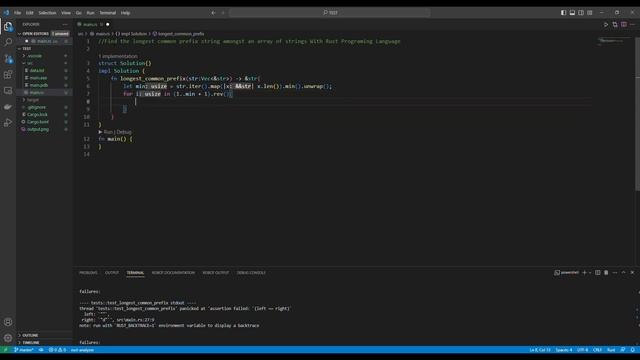Open the File menu
This screenshot has width=640, height=360.
point(18,13)
